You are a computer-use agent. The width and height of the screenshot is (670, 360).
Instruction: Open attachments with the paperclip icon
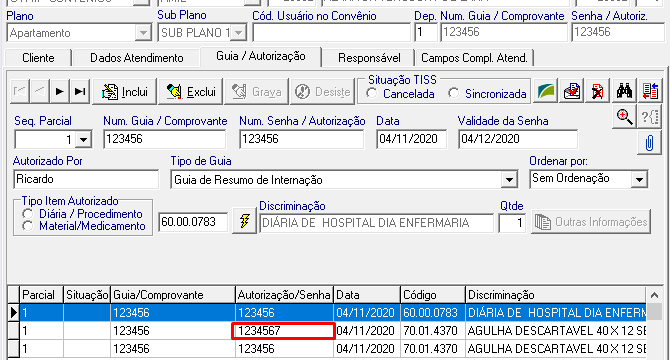(x=649, y=143)
